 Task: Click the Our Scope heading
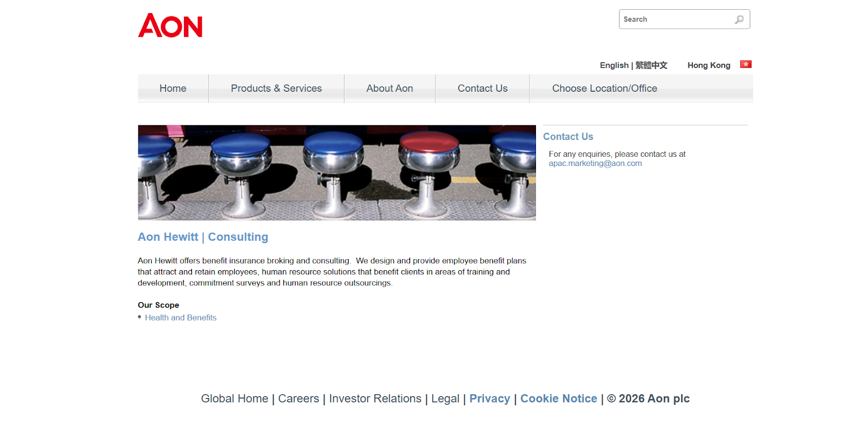(158, 305)
